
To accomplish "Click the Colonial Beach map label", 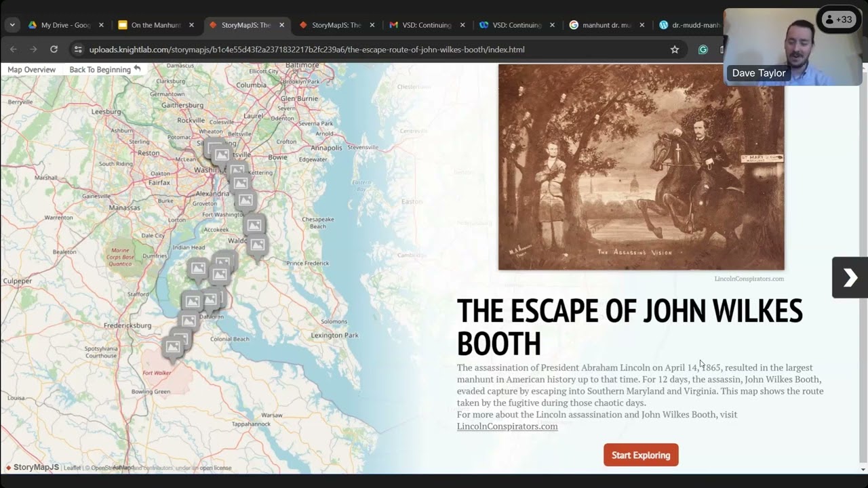I will pos(230,339).
